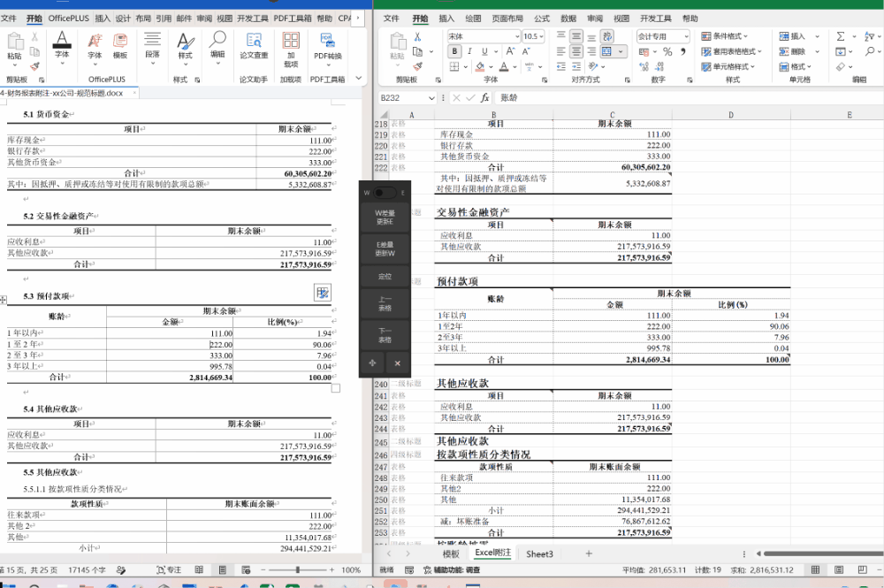This screenshot has height=588, width=884.
Task: Increase font size in Excel
Action: [510, 51]
